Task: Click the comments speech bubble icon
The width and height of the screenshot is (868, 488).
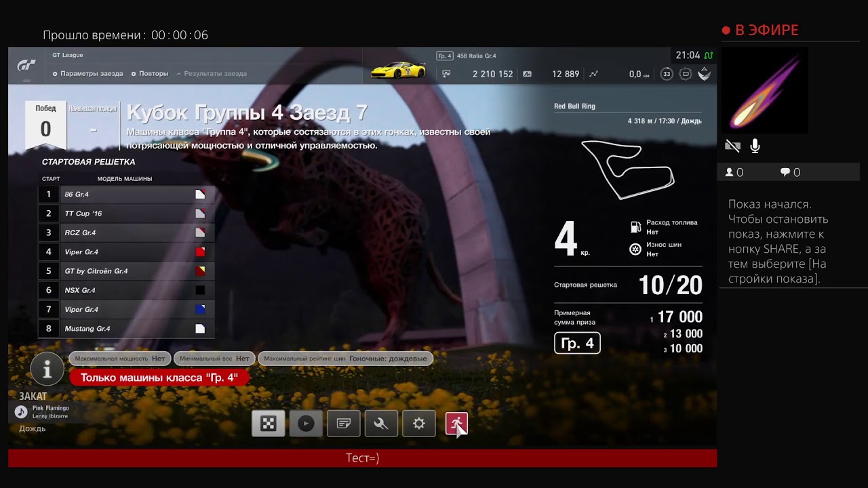Action: click(785, 172)
